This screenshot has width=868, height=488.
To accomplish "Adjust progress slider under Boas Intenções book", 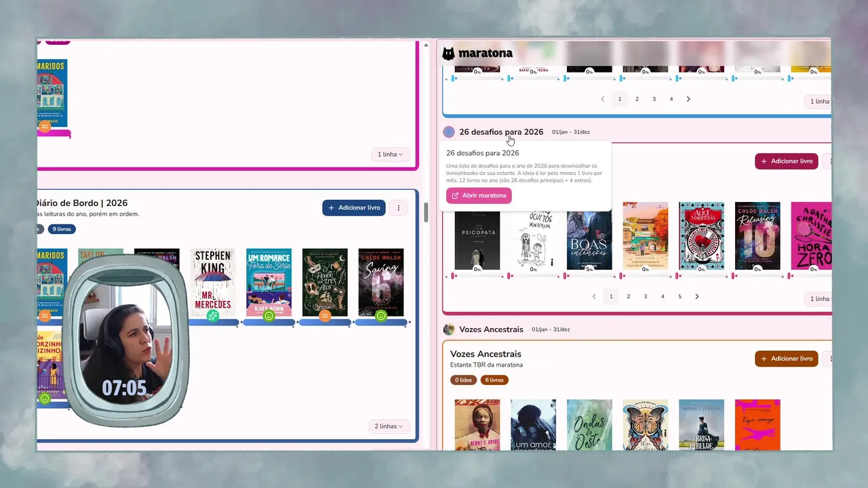I will coord(589,276).
